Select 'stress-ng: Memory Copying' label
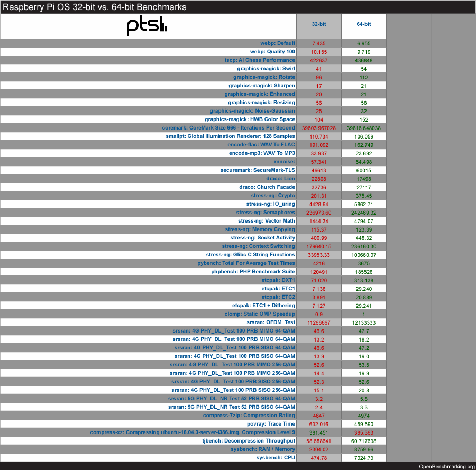Viewport: 476px width, 470px height. coord(260,229)
